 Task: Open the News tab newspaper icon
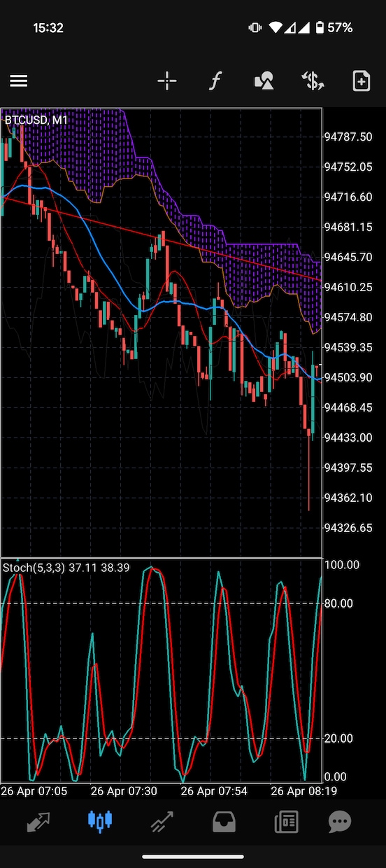[x=286, y=821]
